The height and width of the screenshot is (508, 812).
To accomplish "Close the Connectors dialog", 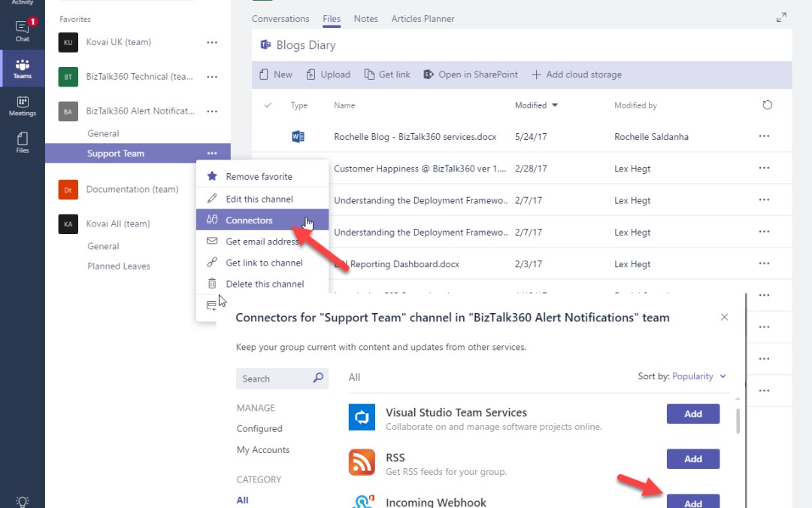I will [725, 318].
